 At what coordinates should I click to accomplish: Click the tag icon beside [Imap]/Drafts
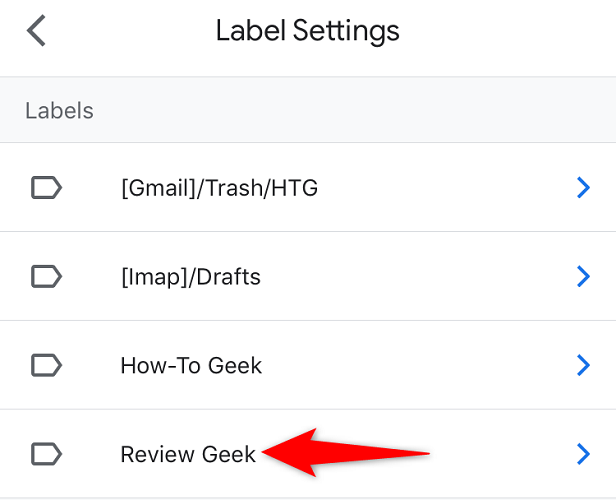pyautogui.click(x=46, y=276)
